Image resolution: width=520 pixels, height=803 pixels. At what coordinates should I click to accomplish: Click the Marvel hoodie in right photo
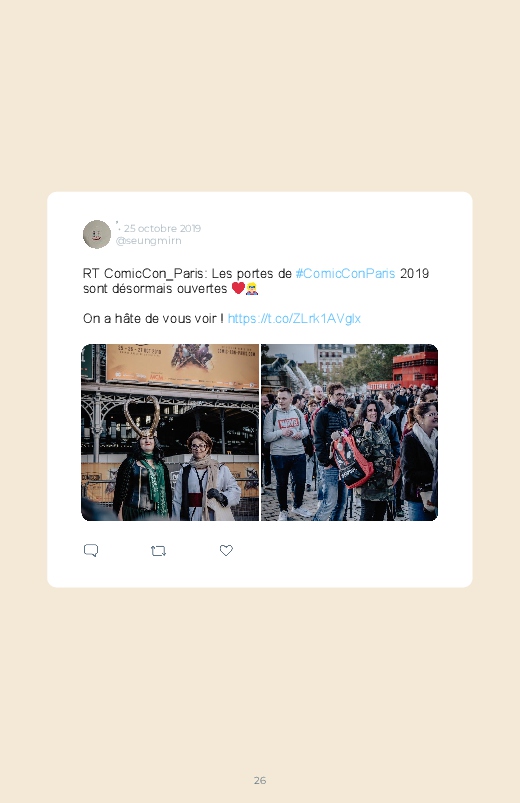coord(285,431)
